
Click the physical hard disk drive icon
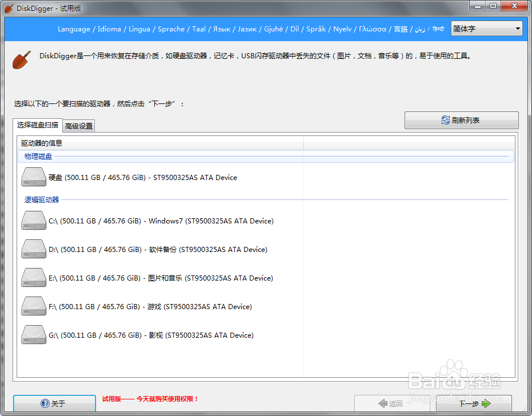(34, 177)
